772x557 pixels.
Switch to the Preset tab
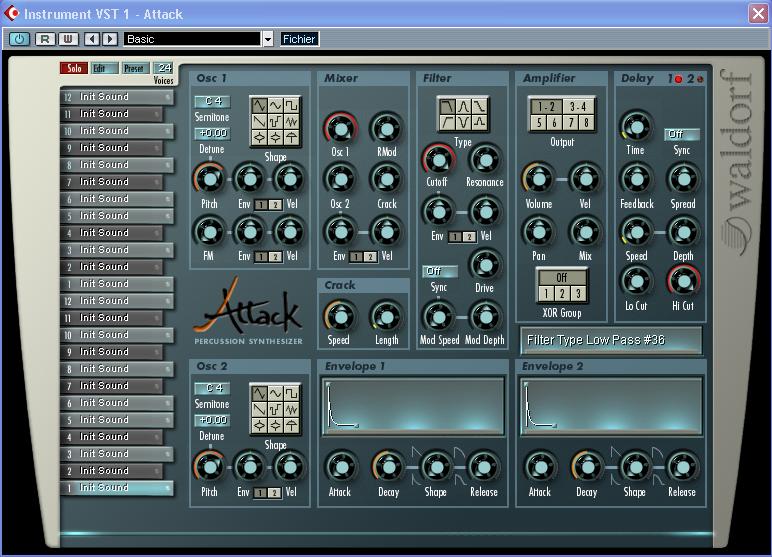click(135, 68)
